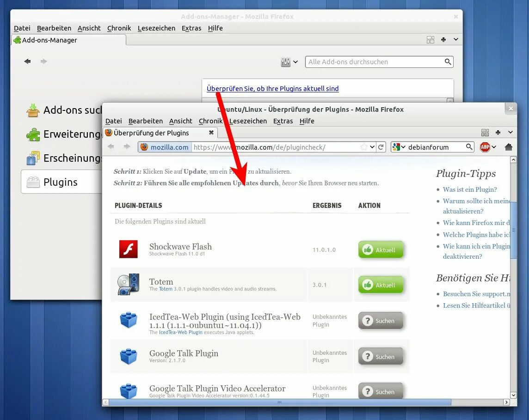The width and height of the screenshot is (529, 420).
Task: Open Bearbeiten menu in Plugin check window
Action: (x=145, y=121)
